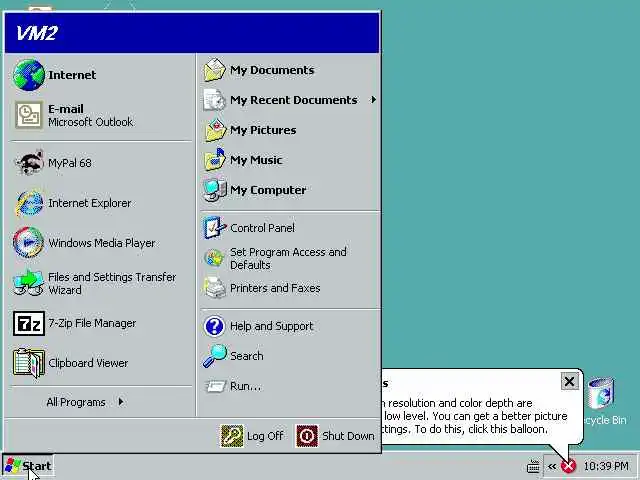Open the My Documents folder icon
640x480 pixels.
tap(214, 70)
